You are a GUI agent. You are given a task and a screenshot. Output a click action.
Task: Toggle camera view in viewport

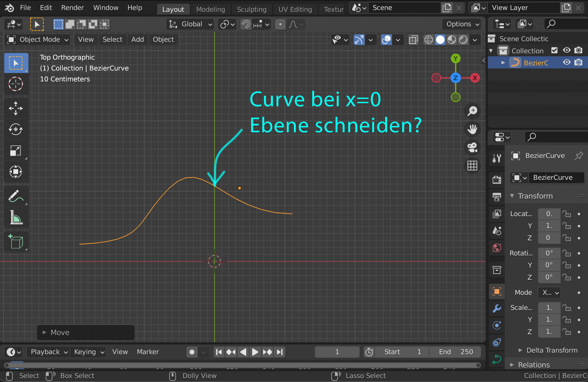click(472, 147)
